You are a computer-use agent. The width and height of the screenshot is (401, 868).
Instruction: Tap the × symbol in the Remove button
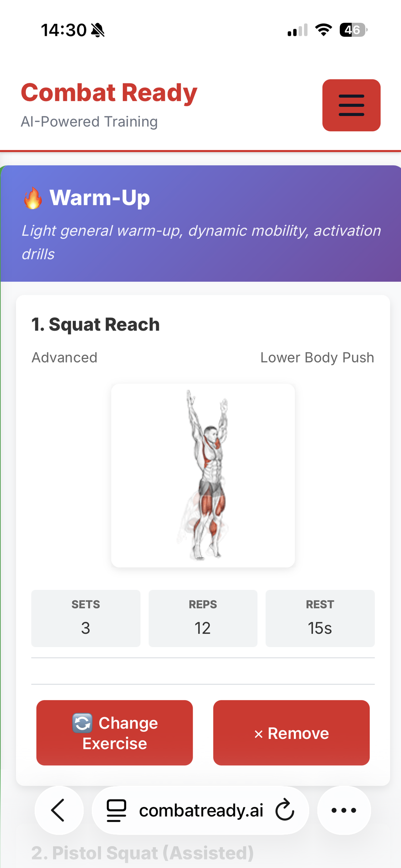(x=259, y=733)
